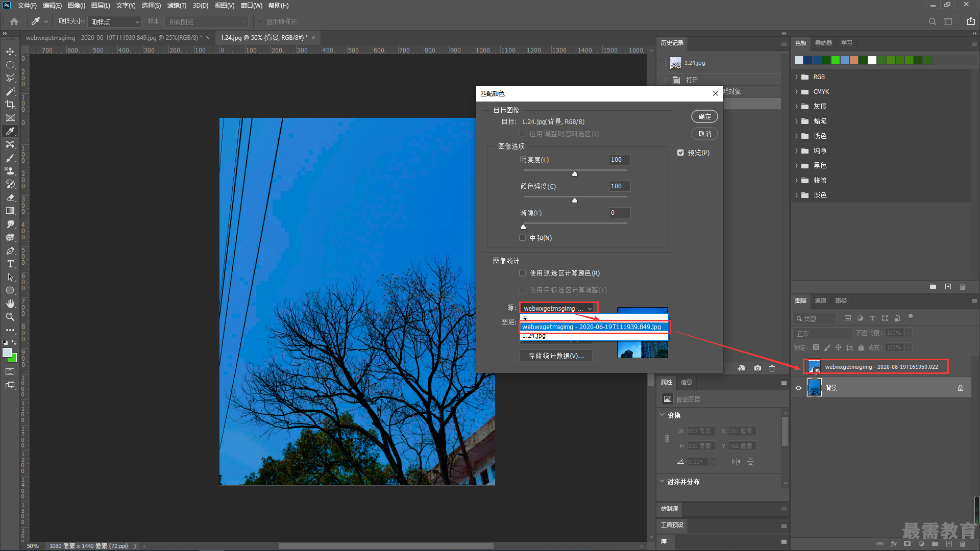Open the 源 source dropdown in dialog
The height and width of the screenshot is (551, 980).
click(x=558, y=308)
